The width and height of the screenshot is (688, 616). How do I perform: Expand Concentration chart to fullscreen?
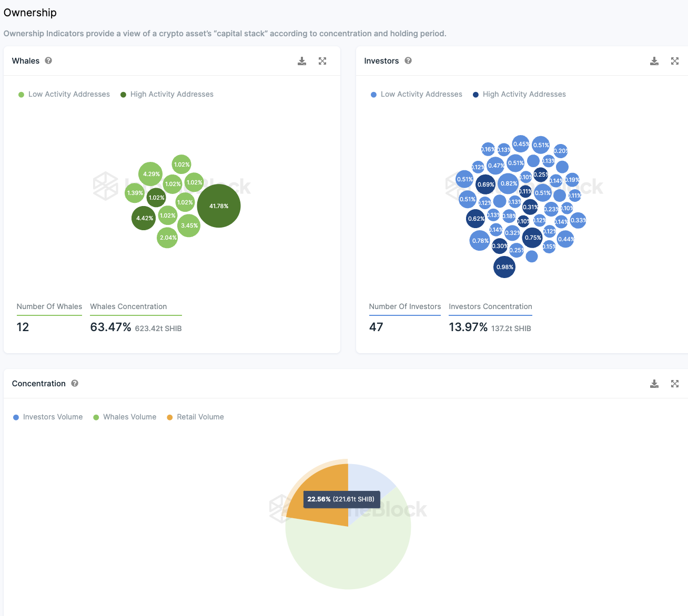tap(675, 384)
